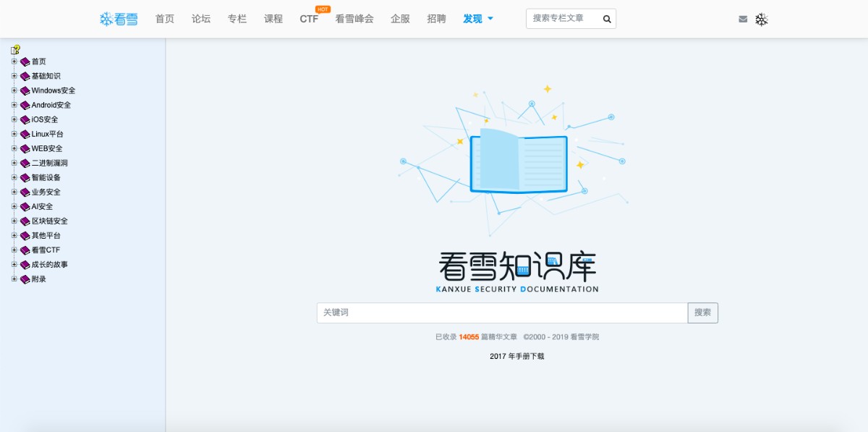Viewport: 868px width, 432px height.
Task: Click book icon beside iOS安全
Action: (x=25, y=119)
